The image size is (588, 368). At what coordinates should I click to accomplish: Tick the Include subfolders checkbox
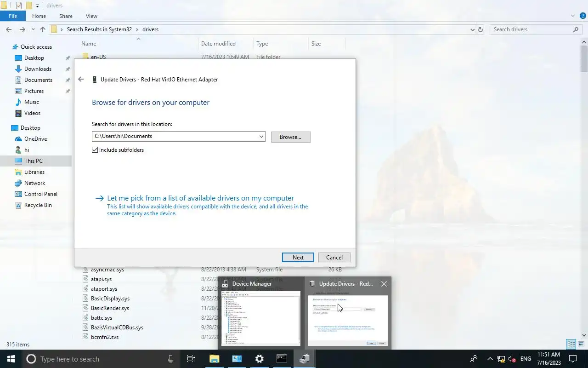click(x=95, y=150)
